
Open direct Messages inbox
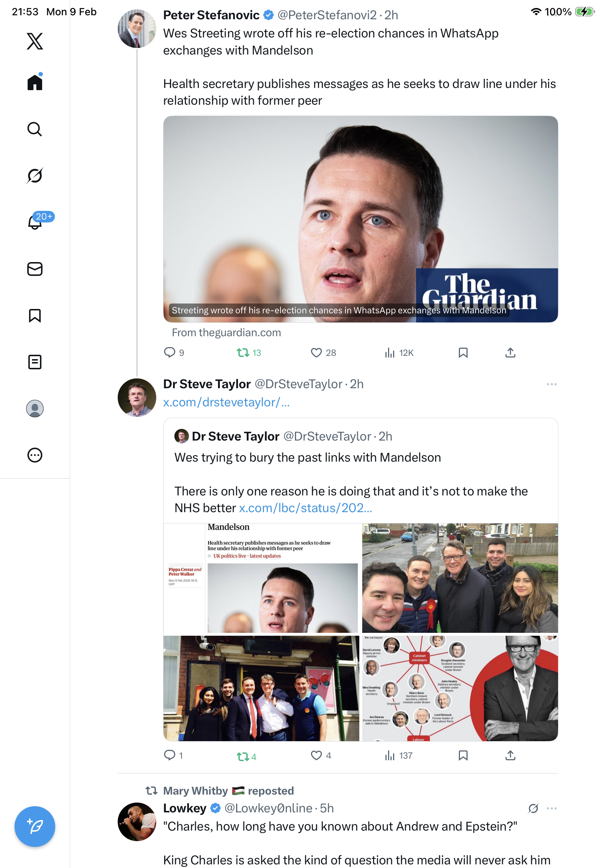pos(35,269)
